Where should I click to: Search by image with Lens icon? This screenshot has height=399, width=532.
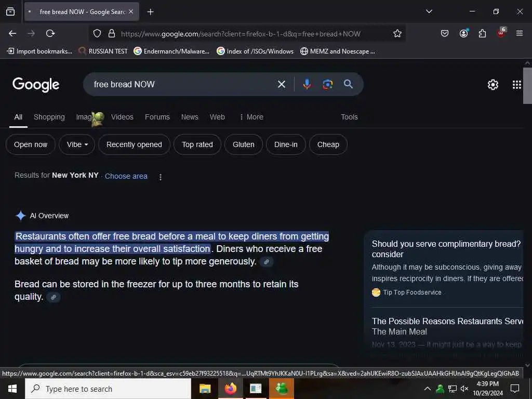point(327,84)
